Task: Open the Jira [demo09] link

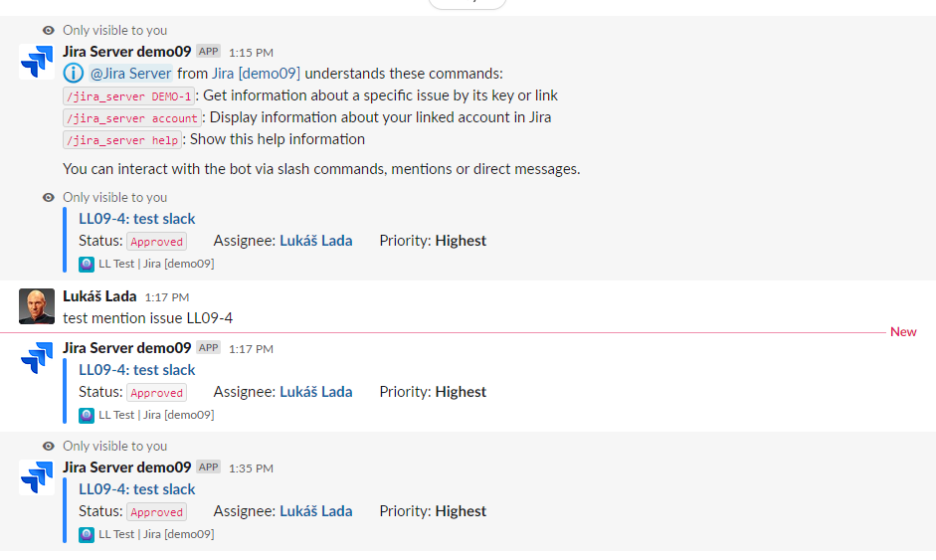Action: [x=256, y=74]
